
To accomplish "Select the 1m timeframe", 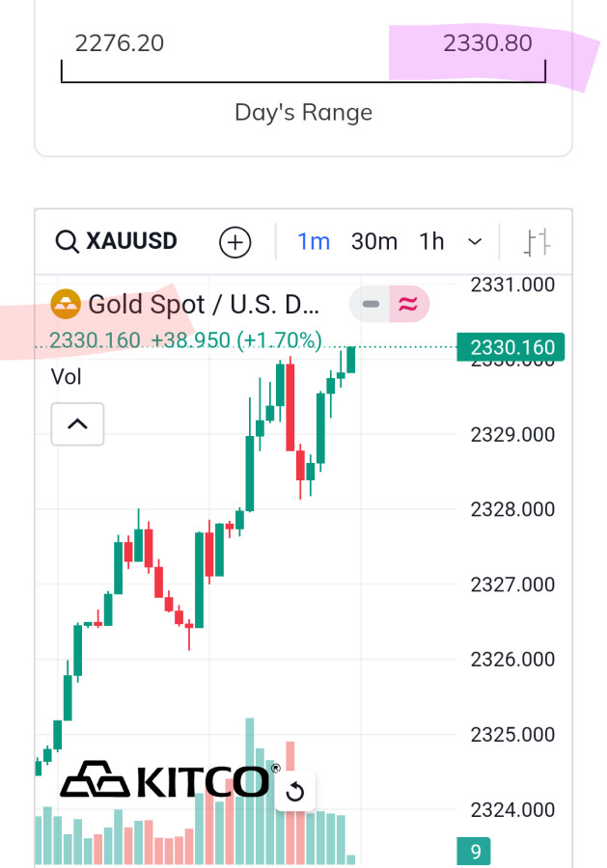I will pyautogui.click(x=314, y=241).
